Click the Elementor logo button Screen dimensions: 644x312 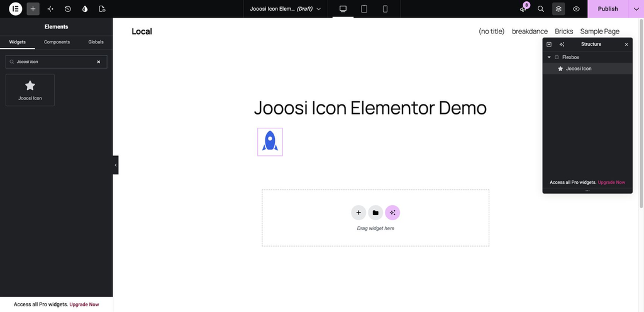15,9
